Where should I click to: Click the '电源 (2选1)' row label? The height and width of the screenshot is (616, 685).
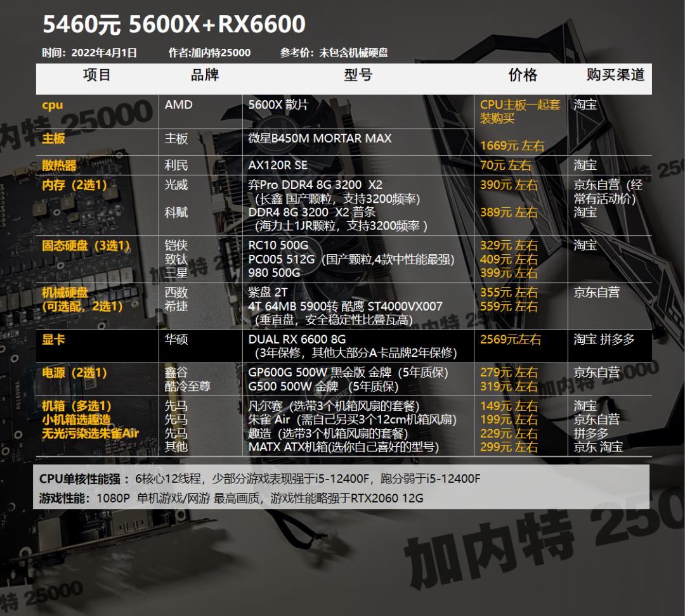tap(75, 373)
